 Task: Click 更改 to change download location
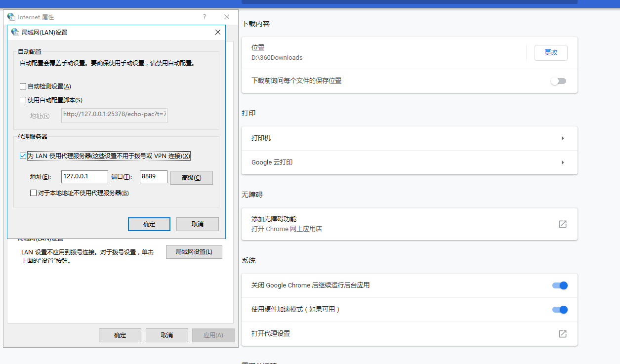550,52
